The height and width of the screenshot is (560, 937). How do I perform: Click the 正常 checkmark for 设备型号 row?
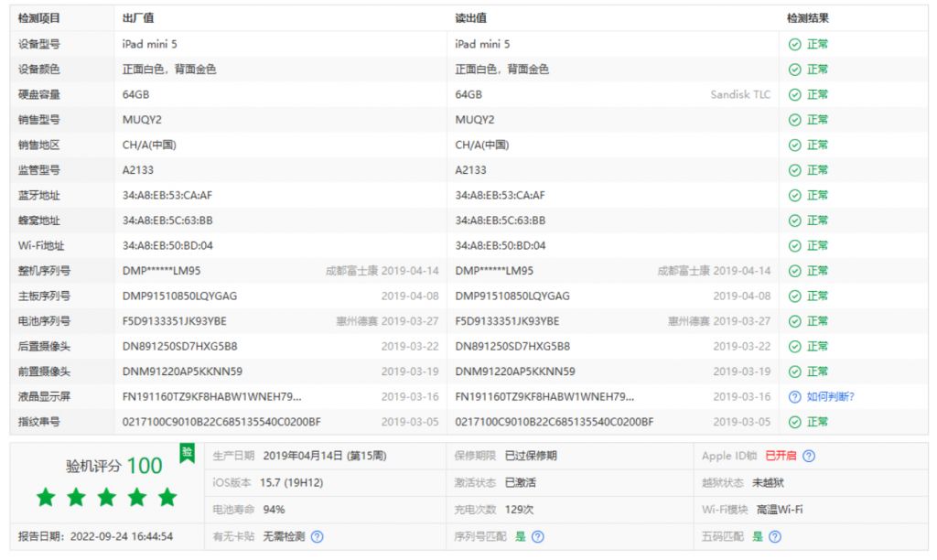[794, 43]
